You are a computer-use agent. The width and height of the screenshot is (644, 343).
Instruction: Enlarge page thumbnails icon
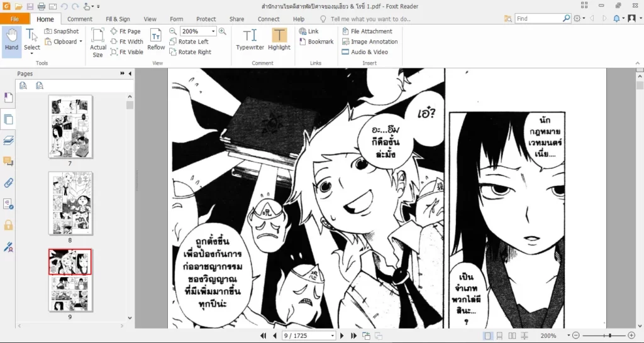click(23, 85)
